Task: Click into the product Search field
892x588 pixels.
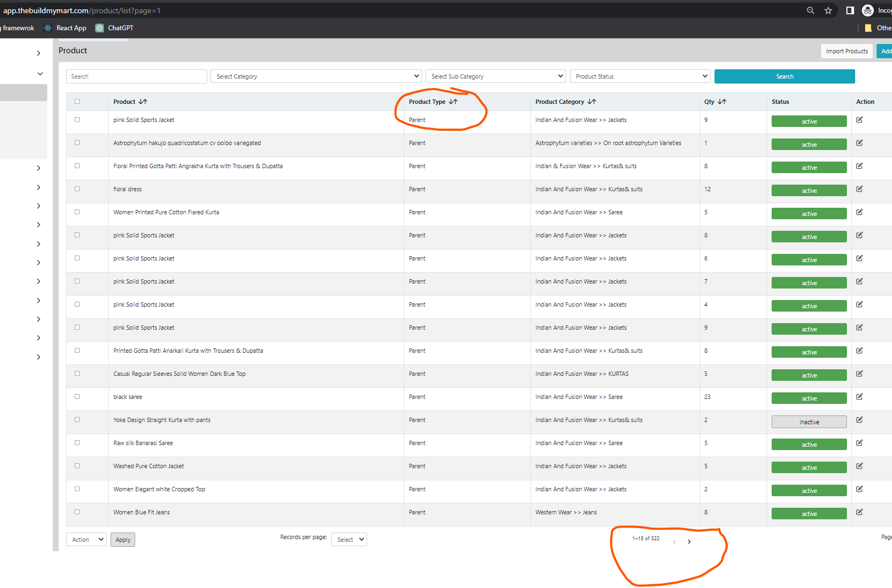Action: (136, 76)
